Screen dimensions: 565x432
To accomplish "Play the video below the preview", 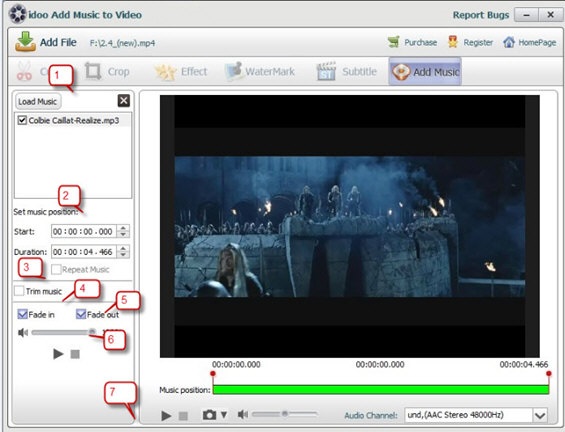I will pyautogui.click(x=166, y=416).
